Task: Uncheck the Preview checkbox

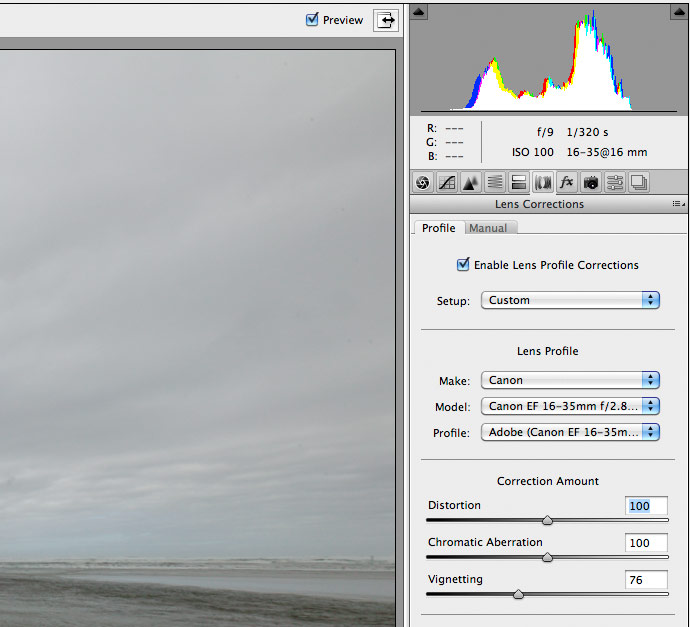Action: click(312, 19)
